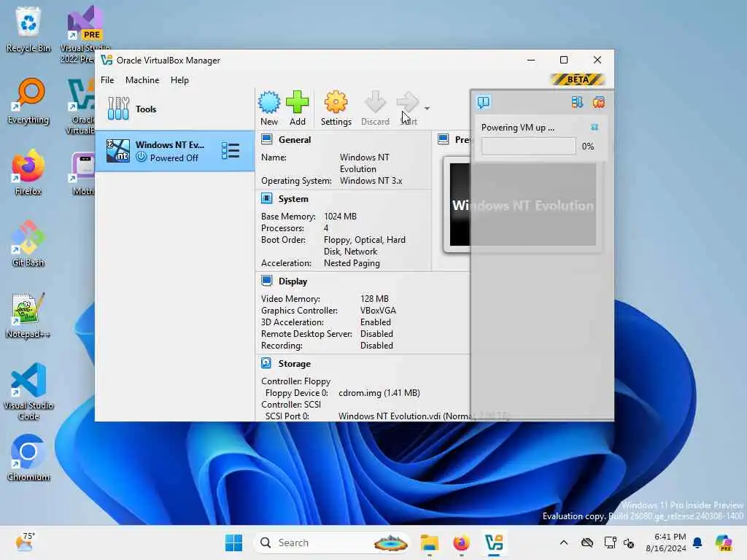Click the Display section icon
The width and height of the screenshot is (747, 560).
click(x=267, y=281)
